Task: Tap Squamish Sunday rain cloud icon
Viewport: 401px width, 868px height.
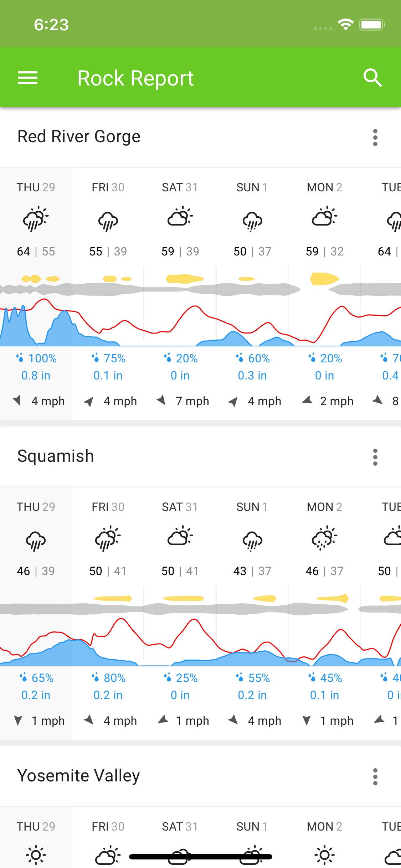Action: click(252, 540)
